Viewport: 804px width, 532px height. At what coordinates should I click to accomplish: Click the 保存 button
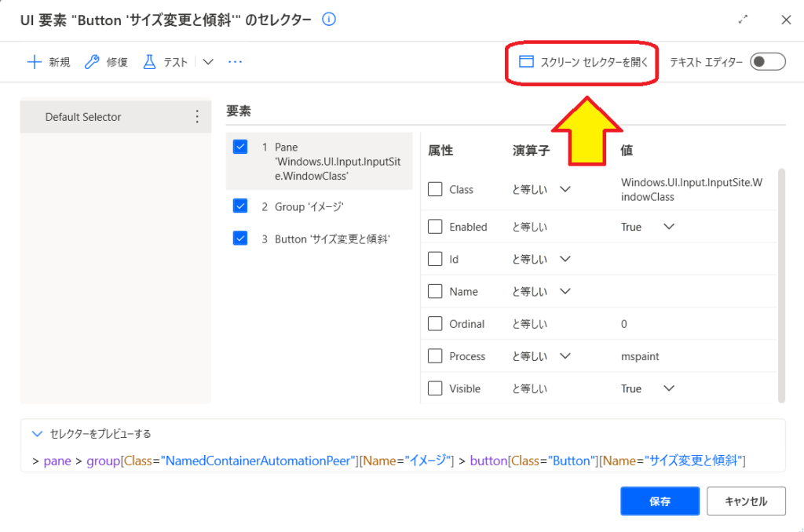tap(660, 501)
